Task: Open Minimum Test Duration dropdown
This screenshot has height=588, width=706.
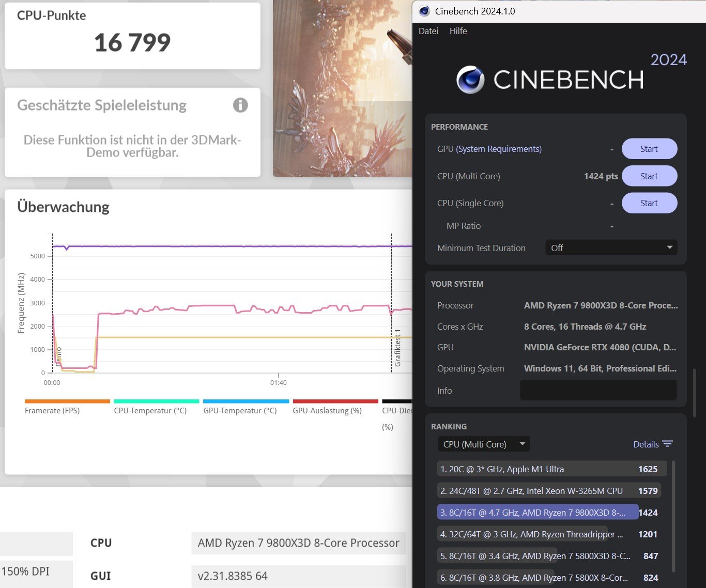Action: point(611,247)
